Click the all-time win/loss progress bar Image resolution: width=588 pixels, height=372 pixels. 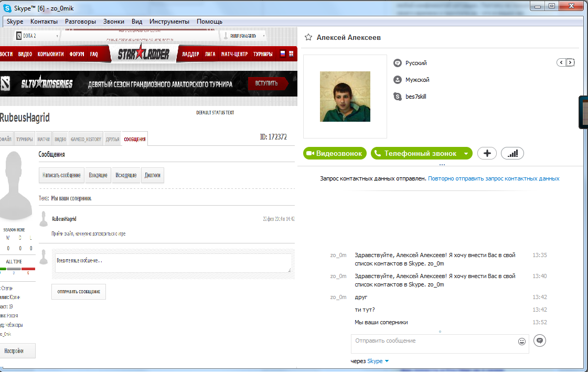(18, 269)
